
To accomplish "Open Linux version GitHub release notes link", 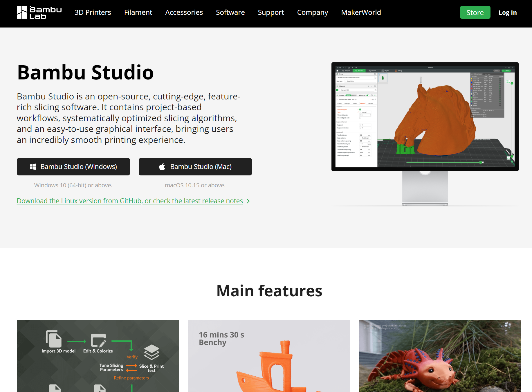I will tap(130, 201).
